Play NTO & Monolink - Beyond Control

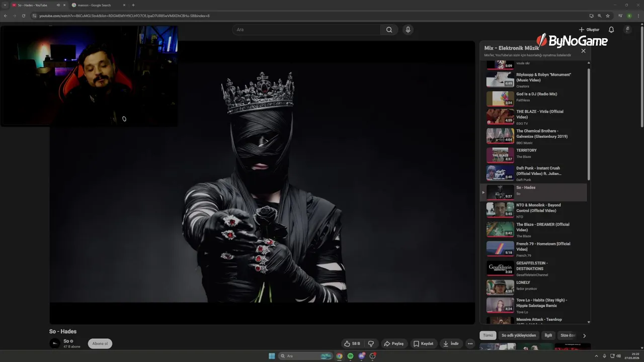pos(533,210)
